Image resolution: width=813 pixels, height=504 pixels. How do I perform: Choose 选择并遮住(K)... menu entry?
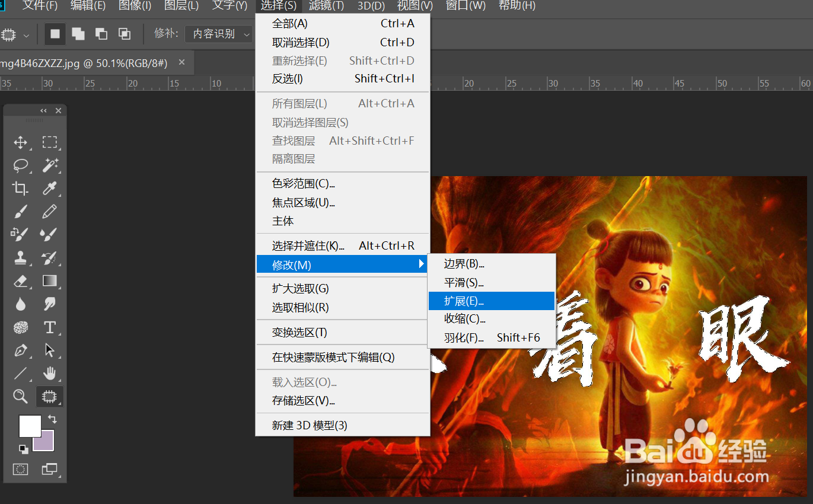click(343, 245)
